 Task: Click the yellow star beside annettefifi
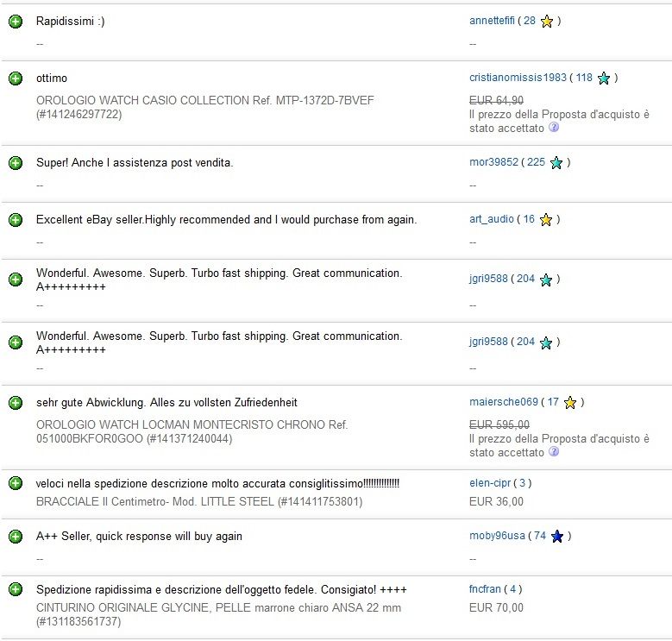pos(547,22)
